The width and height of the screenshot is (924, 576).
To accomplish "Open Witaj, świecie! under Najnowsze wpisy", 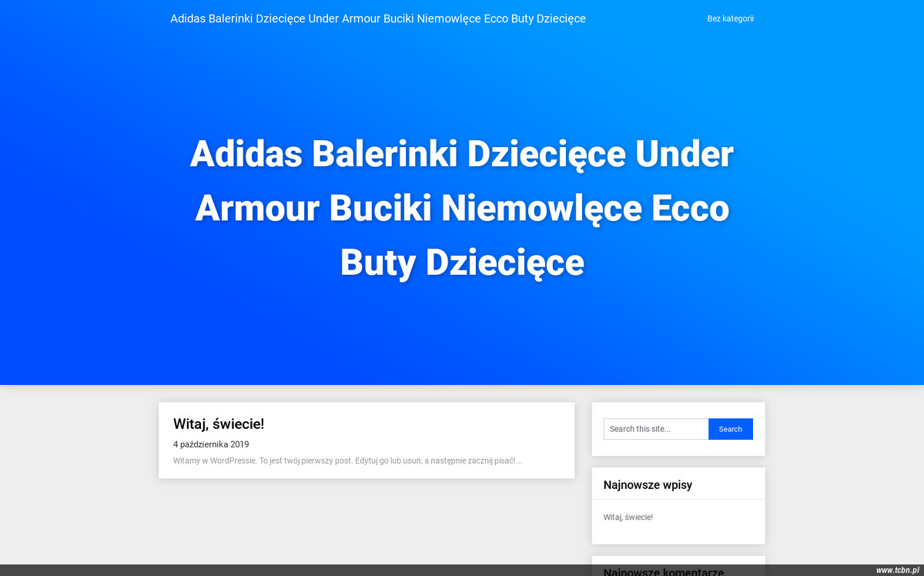I will (x=628, y=517).
